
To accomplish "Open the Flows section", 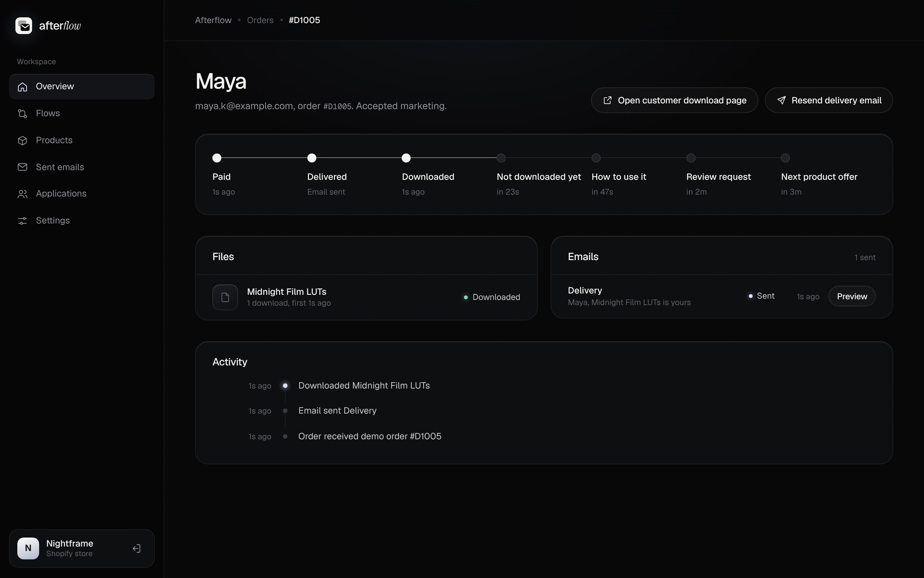I will pos(82,114).
